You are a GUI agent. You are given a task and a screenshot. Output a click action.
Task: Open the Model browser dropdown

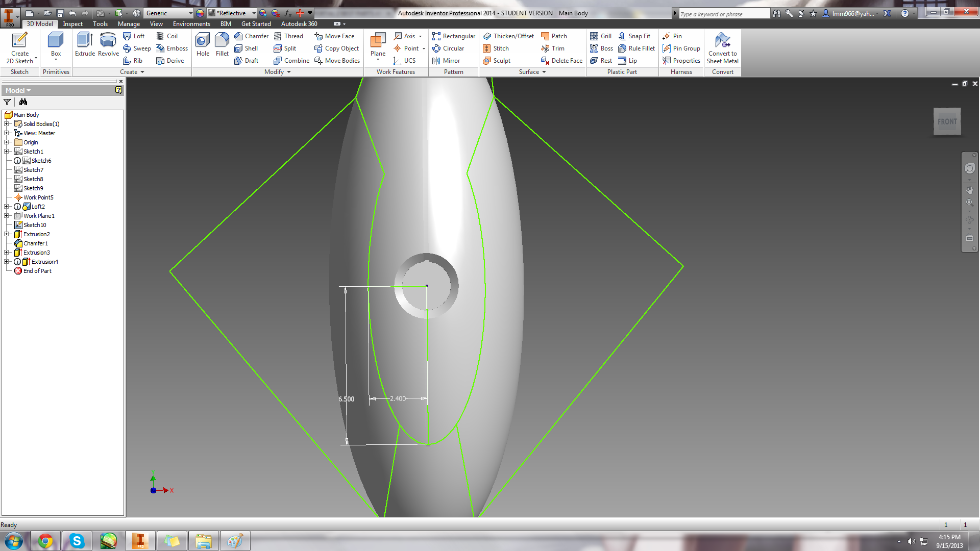[18, 90]
